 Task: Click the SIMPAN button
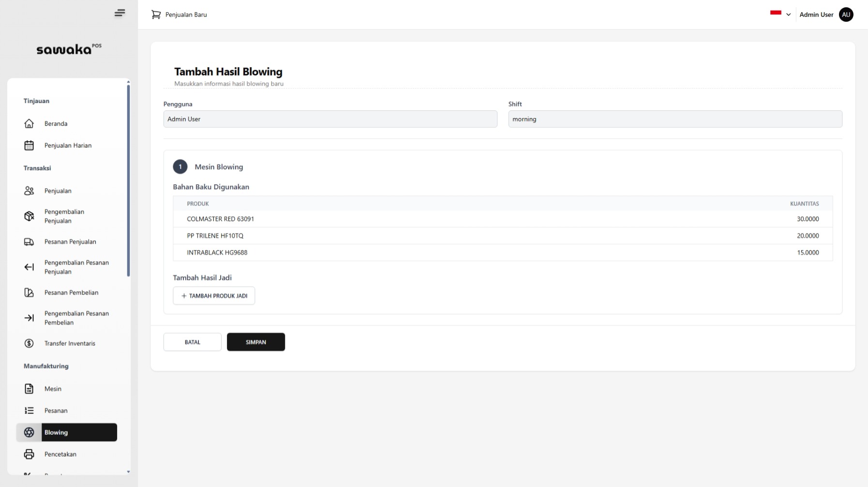(x=256, y=342)
